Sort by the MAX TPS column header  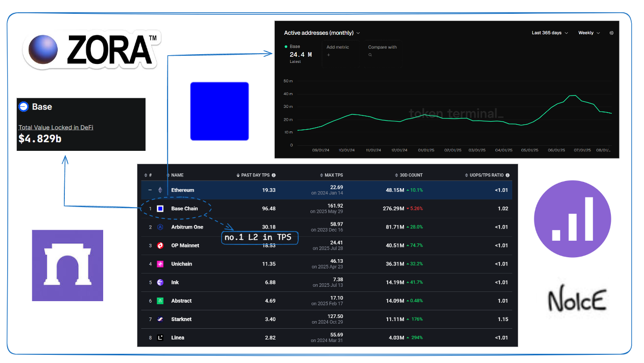331,175
